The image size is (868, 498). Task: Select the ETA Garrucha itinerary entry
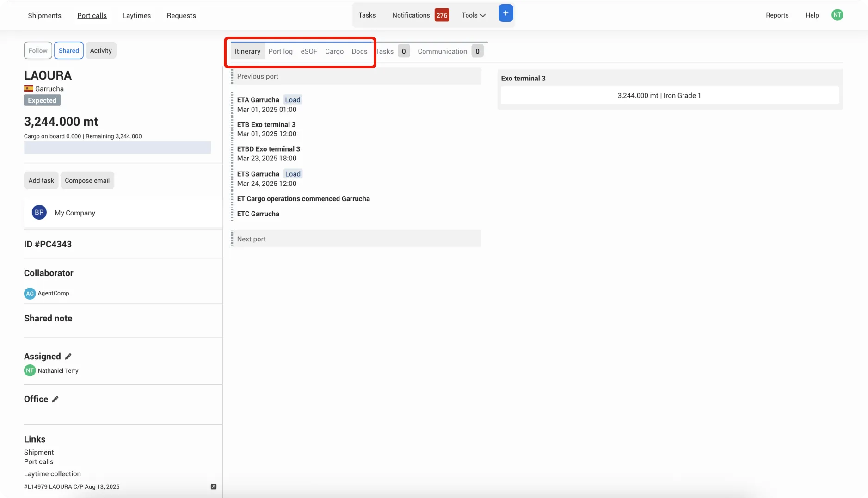pos(270,105)
